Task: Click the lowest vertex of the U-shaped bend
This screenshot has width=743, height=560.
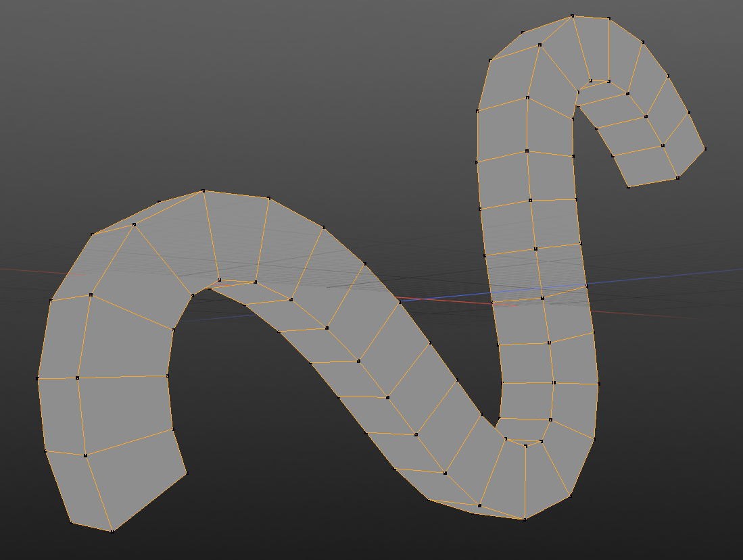Action: [525, 519]
